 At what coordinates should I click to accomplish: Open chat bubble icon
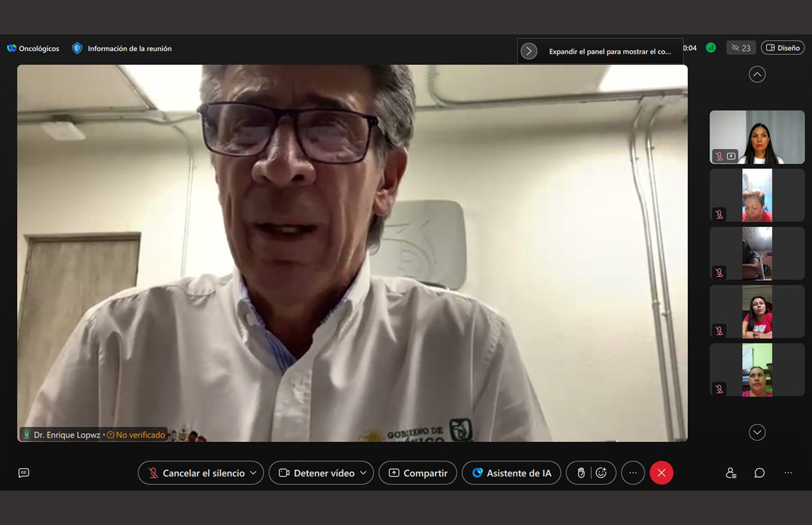point(759,473)
